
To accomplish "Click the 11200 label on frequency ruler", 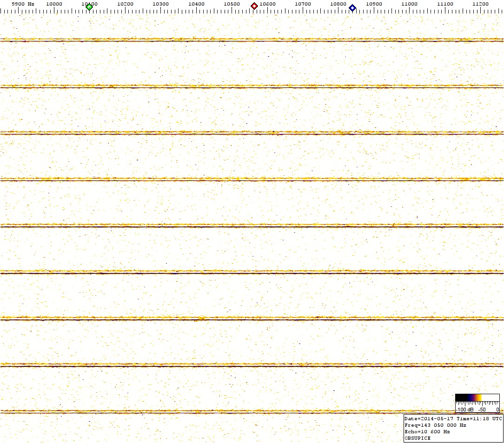I will [x=480, y=4].
